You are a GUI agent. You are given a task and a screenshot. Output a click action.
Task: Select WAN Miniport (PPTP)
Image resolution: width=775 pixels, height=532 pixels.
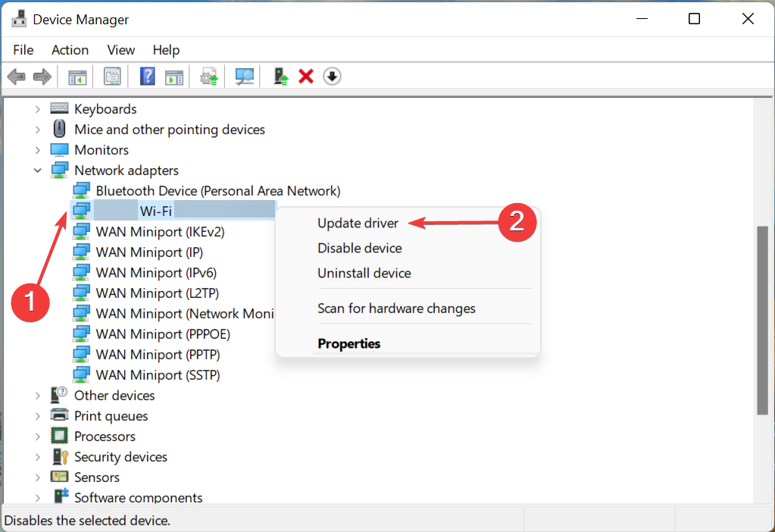pyautogui.click(x=158, y=355)
